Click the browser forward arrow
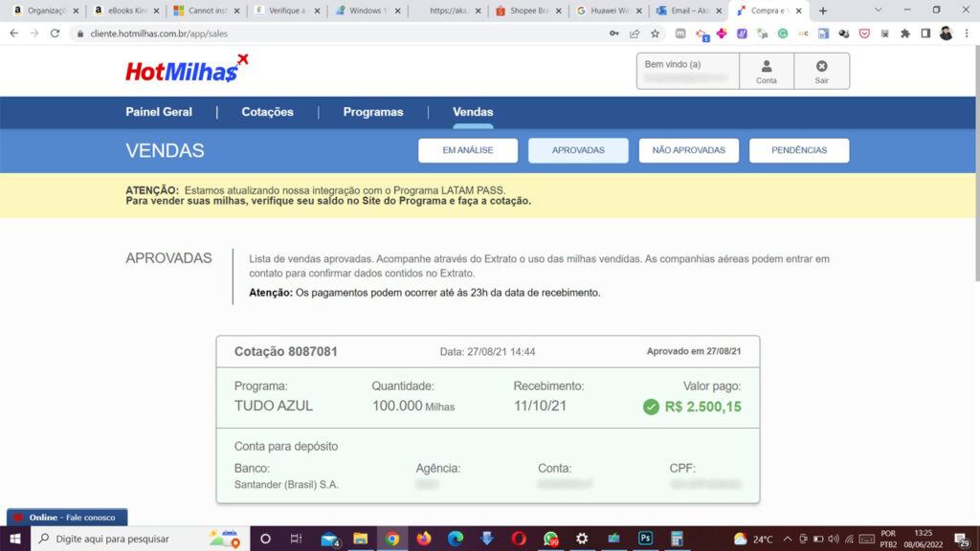The height and width of the screenshot is (551, 980). 34,33
